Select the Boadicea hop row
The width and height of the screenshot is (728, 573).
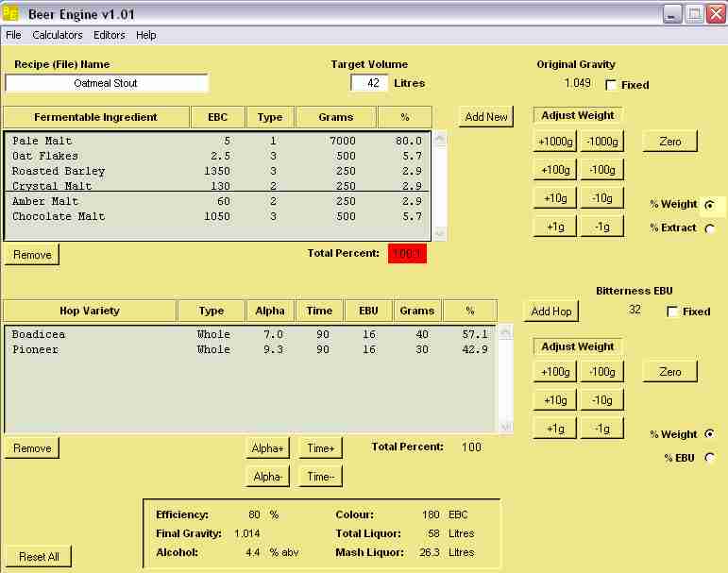click(250, 334)
